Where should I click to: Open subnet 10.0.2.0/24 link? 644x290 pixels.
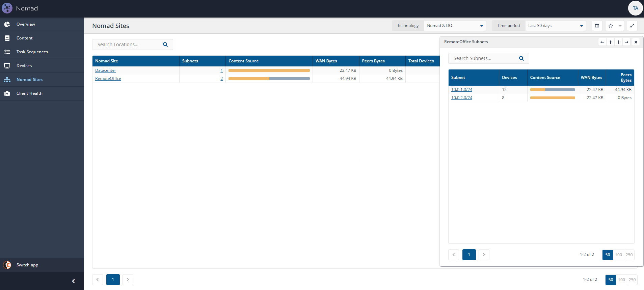(x=462, y=98)
